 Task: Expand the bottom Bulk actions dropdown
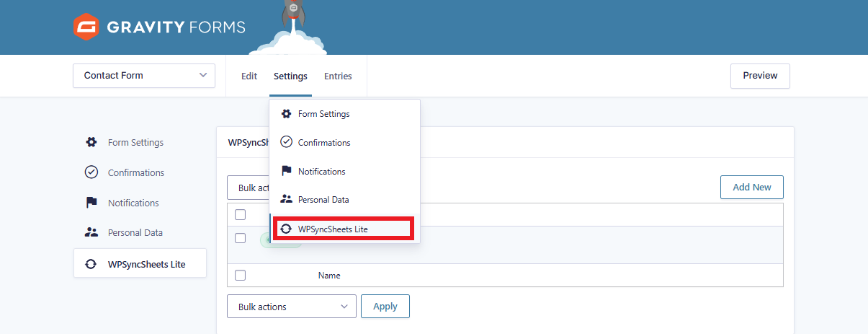click(x=291, y=307)
